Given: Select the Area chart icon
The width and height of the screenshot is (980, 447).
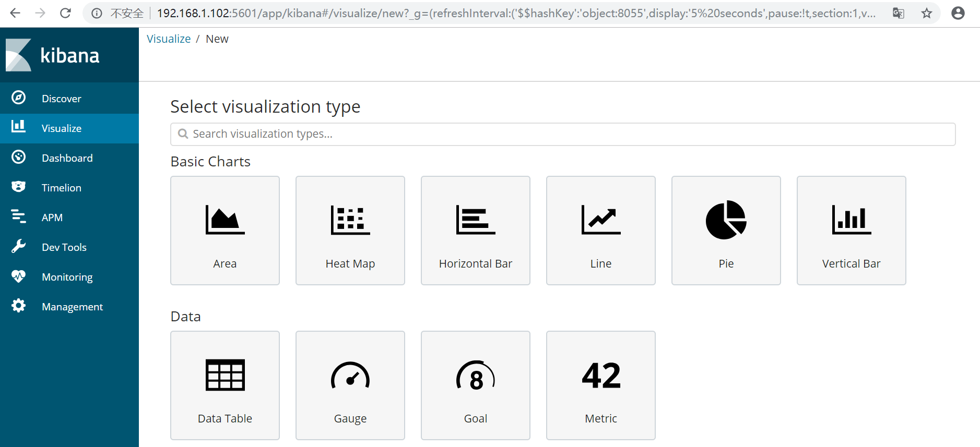Looking at the screenshot, I should (225, 220).
